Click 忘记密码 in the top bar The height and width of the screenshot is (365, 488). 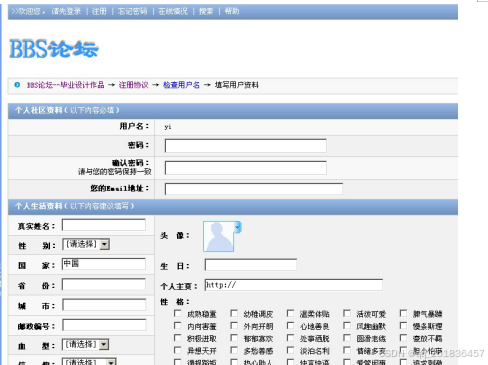click(132, 11)
